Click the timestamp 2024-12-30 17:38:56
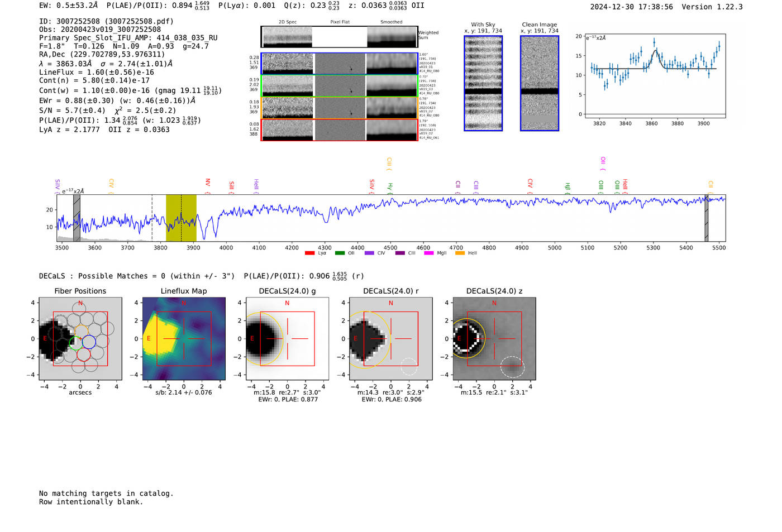The image size is (782, 532). point(632,7)
